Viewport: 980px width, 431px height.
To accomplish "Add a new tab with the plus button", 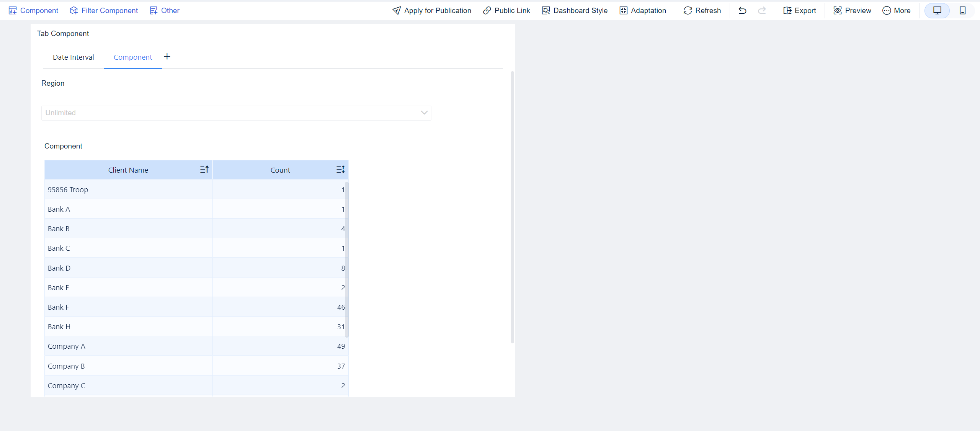I will click(167, 56).
